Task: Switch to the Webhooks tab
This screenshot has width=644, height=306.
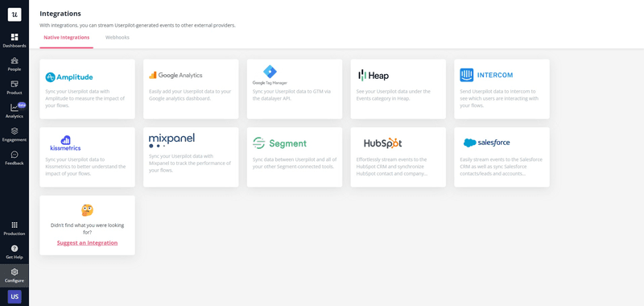Action: pyautogui.click(x=118, y=37)
